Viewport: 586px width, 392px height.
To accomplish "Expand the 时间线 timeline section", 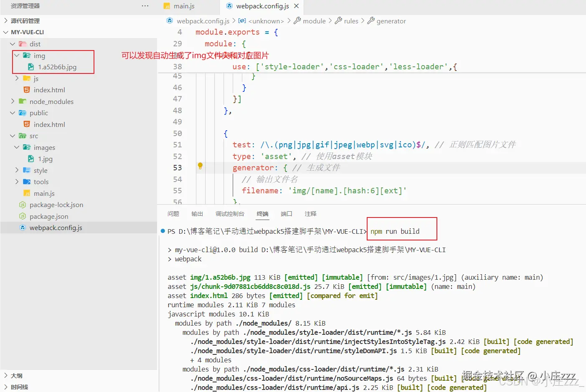I will (6, 387).
